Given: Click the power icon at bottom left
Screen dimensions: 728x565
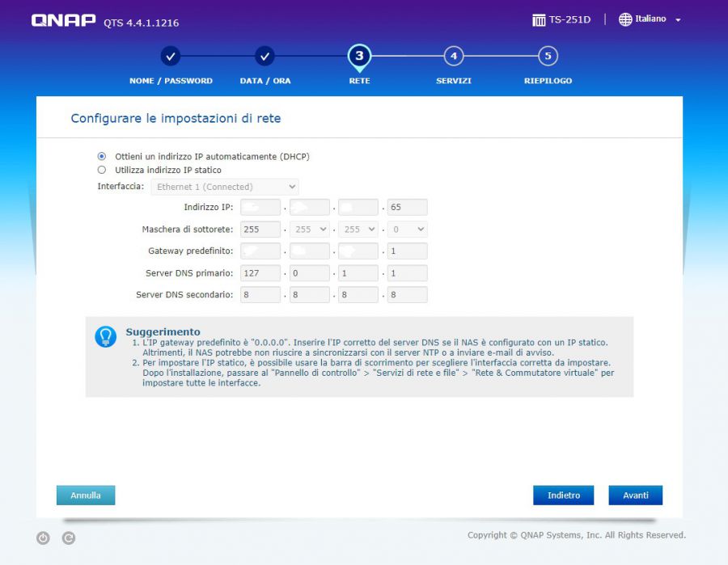Looking at the screenshot, I should [43, 538].
